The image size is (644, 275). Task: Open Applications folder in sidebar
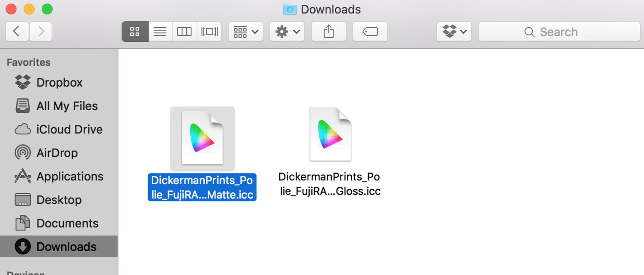point(70,176)
